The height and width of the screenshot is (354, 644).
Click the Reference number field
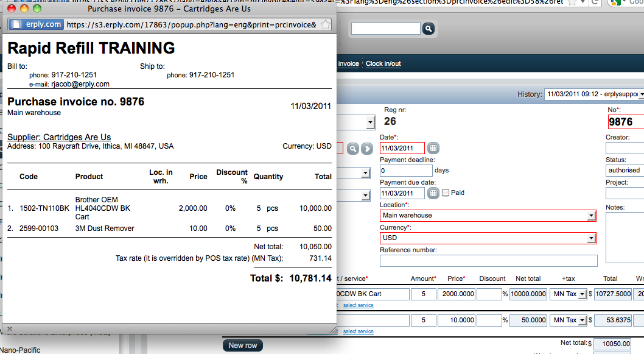click(x=488, y=261)
